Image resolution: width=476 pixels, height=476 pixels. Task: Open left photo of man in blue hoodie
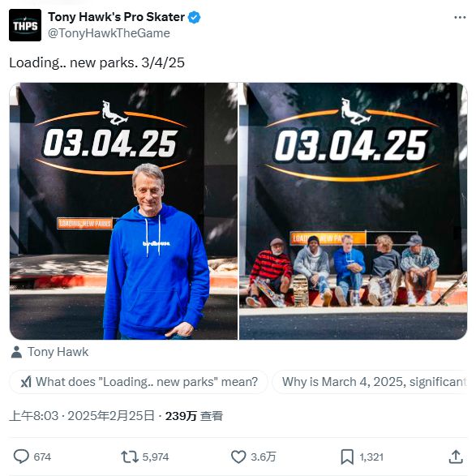point(123,211)
